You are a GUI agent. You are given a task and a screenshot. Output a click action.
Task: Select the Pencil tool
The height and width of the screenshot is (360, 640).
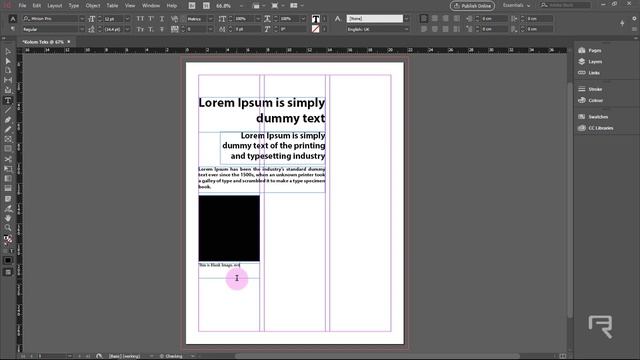tap(8, 130)
